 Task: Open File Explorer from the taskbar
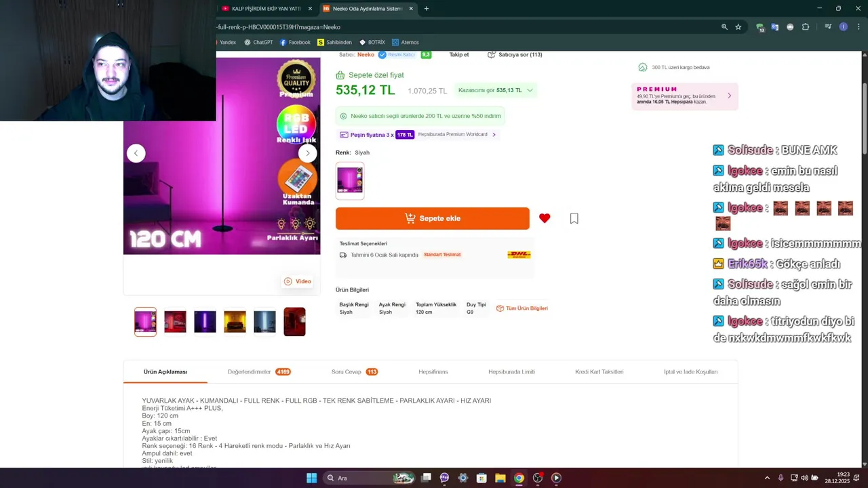tap(500, 478)
